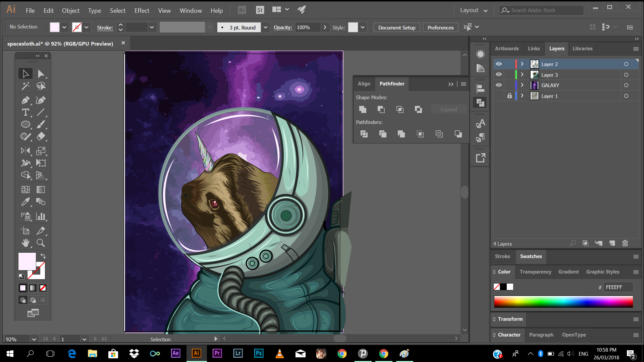Select the Type tool
Screen dimensions: 644x362
25,112
